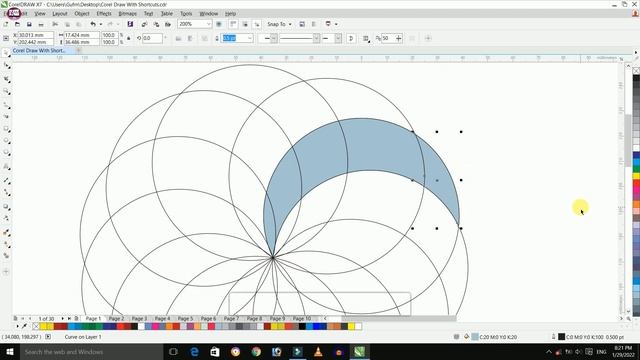Open the Zoom levels 200% dropdown

[209, 24]
